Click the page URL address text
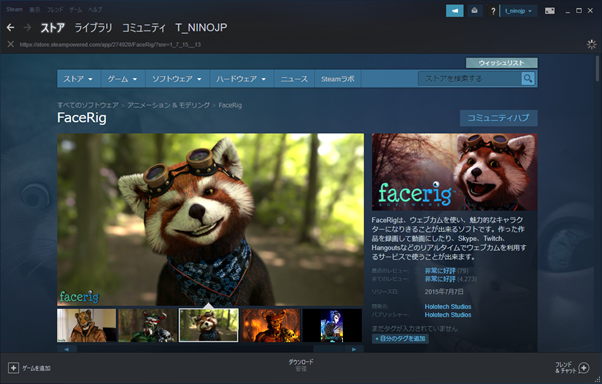 [110, 45]
